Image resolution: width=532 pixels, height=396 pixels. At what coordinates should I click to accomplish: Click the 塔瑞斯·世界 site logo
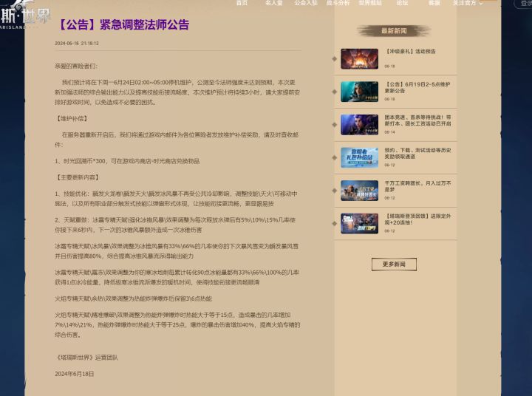(24, 16)
